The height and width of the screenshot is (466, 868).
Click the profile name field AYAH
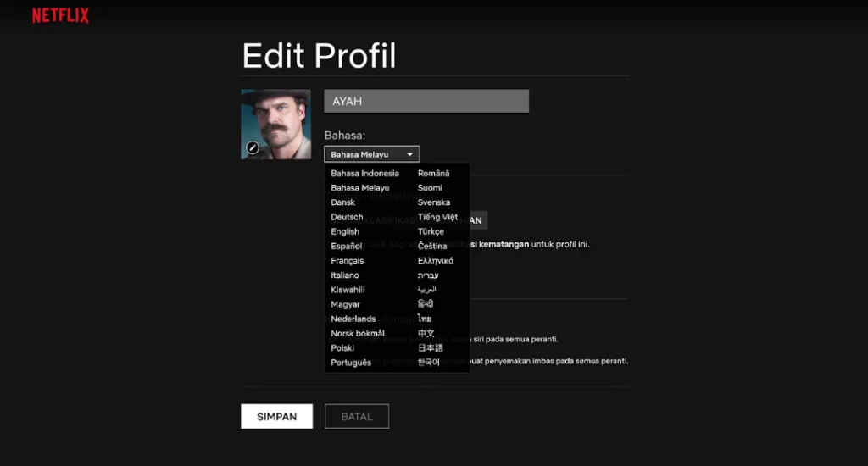coord(426,101)
